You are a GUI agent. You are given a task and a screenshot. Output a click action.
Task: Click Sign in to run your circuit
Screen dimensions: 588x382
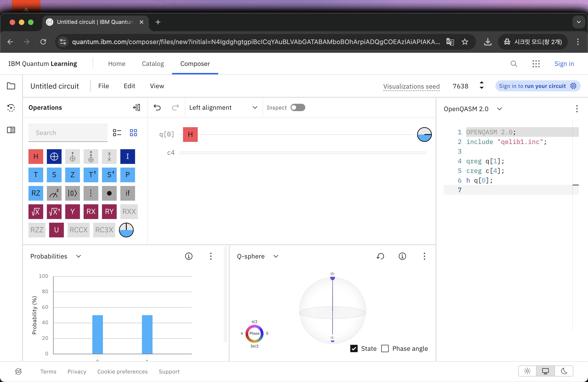click(538, 86)
